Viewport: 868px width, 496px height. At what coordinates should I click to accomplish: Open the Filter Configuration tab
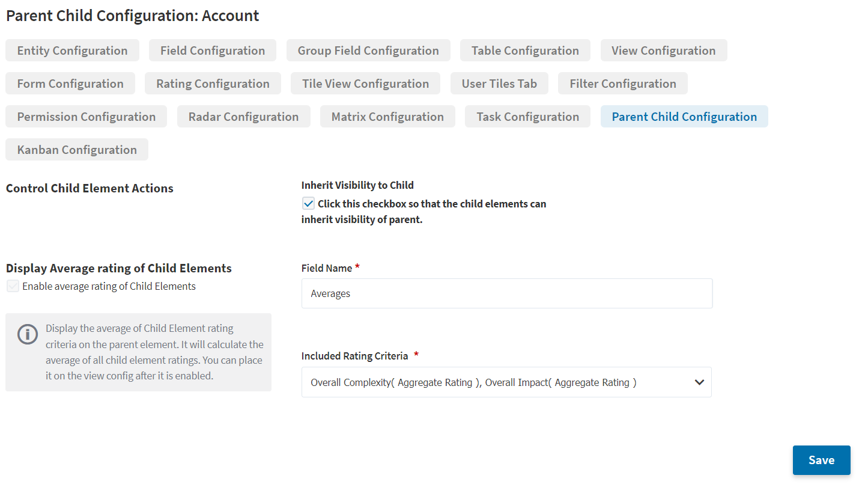point(622,84)
